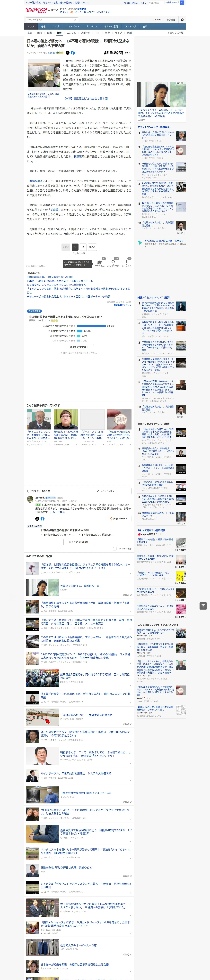Click the わかりやすい lightbulb reaction
Viewport: 210px width, 980px height.
(x=113, y=263)
